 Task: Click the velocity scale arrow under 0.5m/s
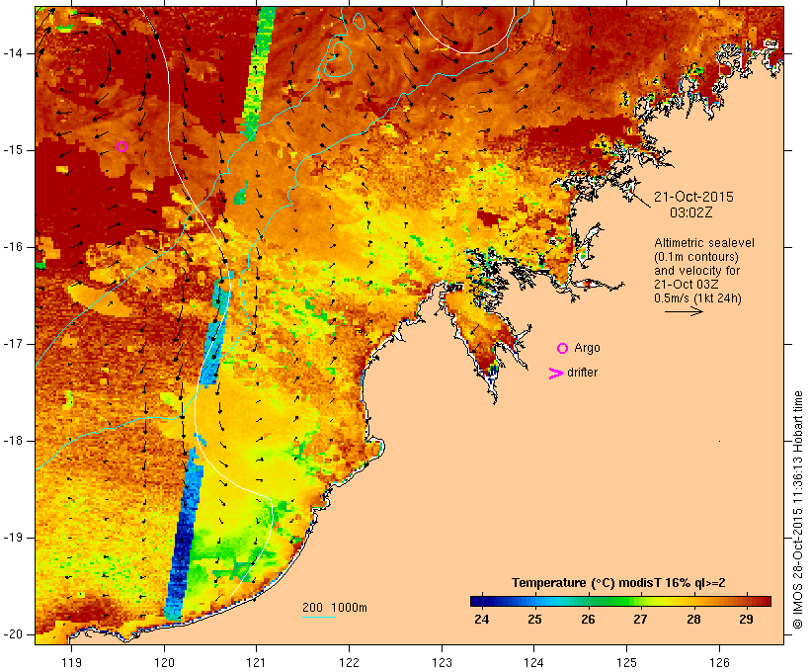(x=684, y=311)
